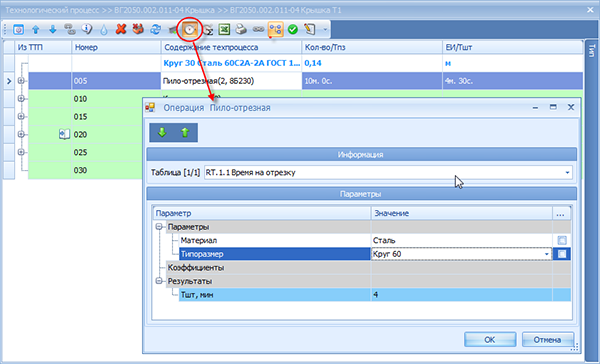Sort by Номер column header

point(116,47)
